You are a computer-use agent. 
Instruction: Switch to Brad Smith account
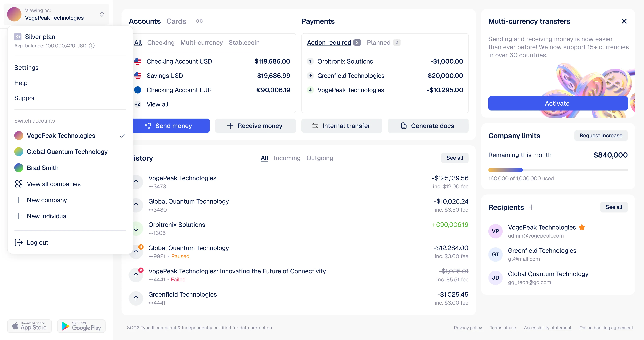pyautogui.click(x=70, y=168)
